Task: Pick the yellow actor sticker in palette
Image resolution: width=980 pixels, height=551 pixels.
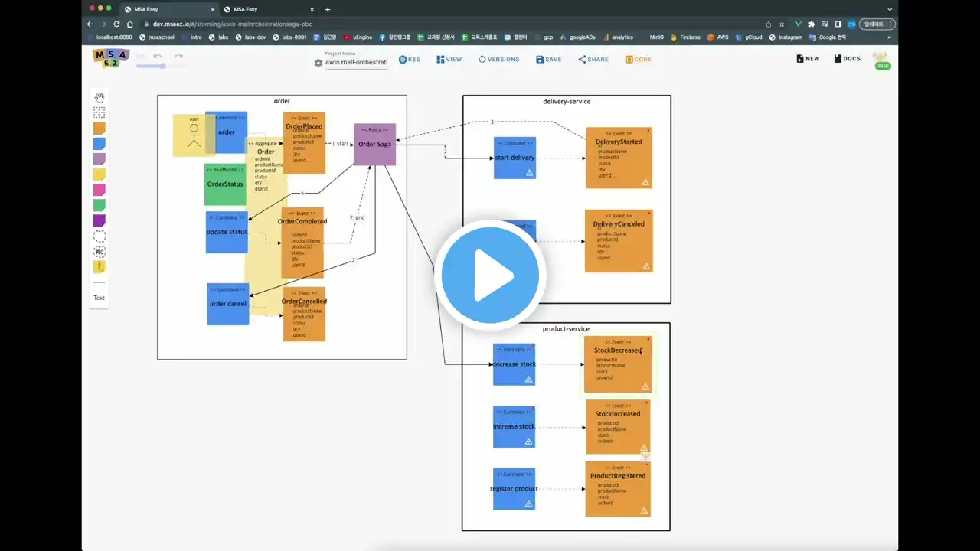Action: 100,267
